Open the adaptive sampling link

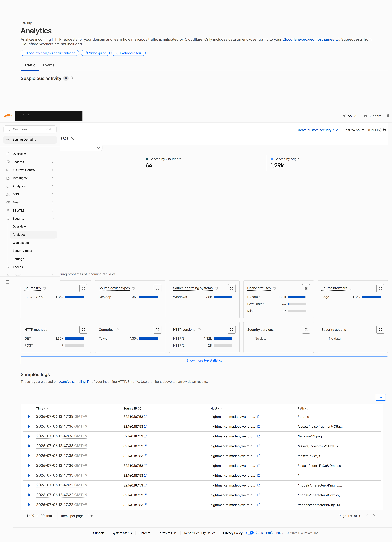[72, 382]
